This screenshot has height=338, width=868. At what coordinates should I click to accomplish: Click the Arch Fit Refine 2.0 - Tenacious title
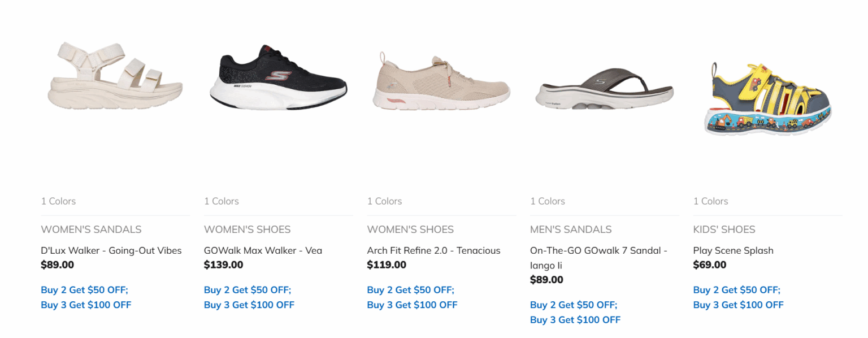[433, 250]
